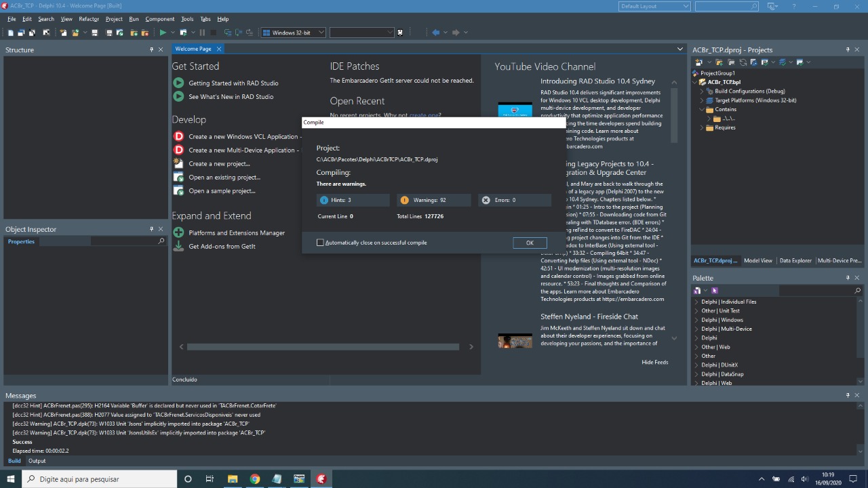Open the empty combo box beside platform selector

click(361, 33)
